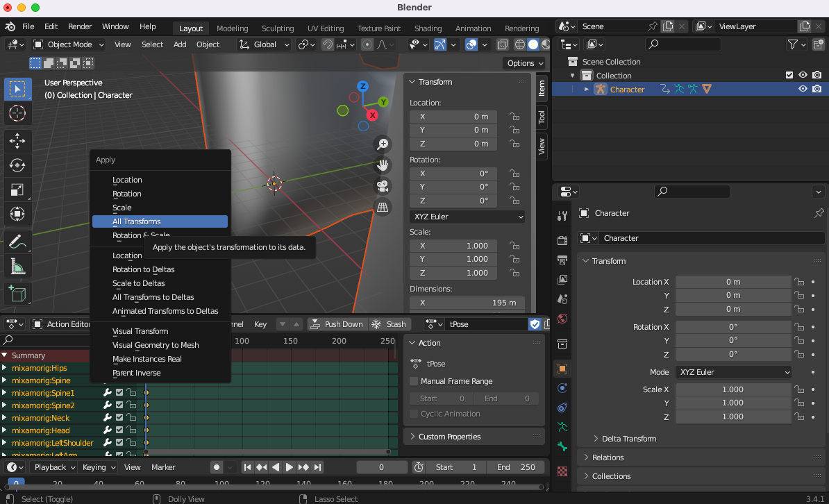Screen dimensions: 829x504
Task: Open World properties tab icon
Action: [562, 319]
